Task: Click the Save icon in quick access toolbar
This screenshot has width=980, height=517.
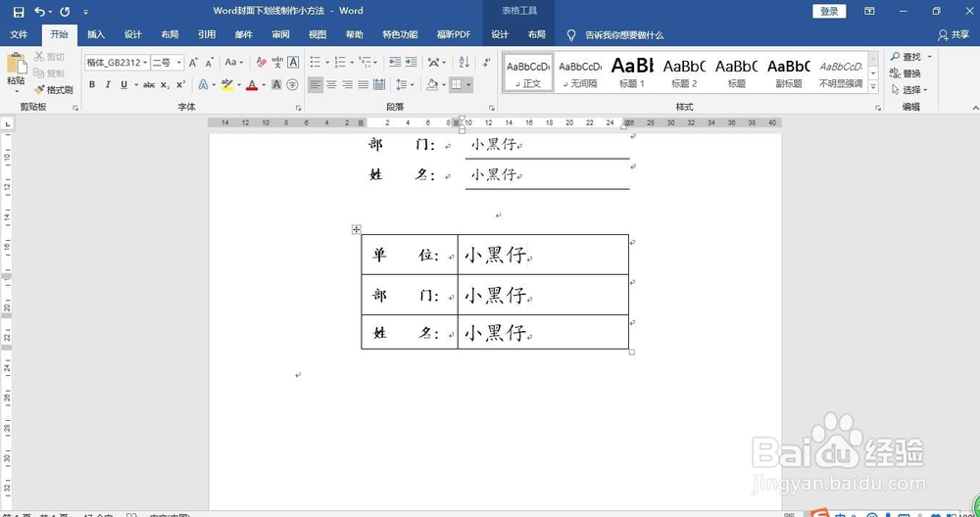Action: [18, 11]
